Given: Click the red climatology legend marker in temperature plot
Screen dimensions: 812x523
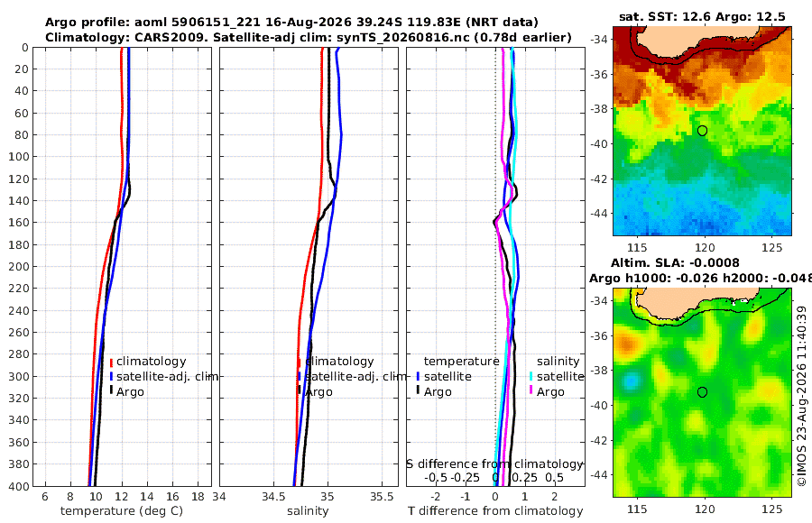Looking at the screenshot, I should (111, 362).
